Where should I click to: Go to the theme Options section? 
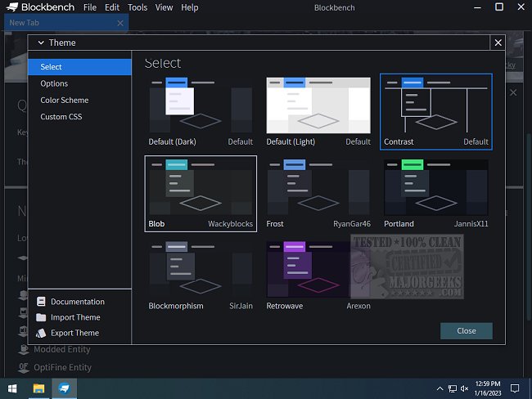(54, 83)
